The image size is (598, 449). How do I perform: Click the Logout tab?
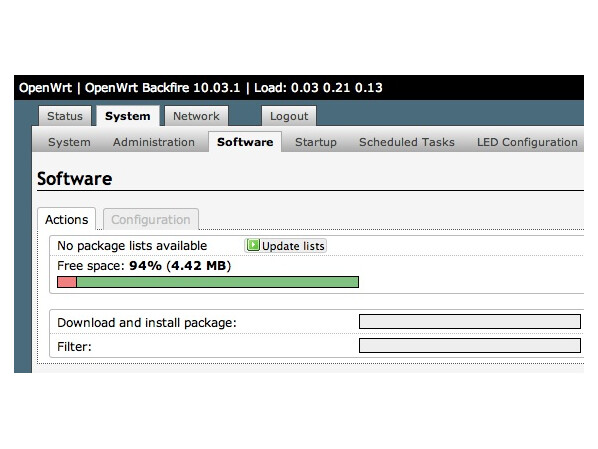pyautogui.click(x=289, y=116)
